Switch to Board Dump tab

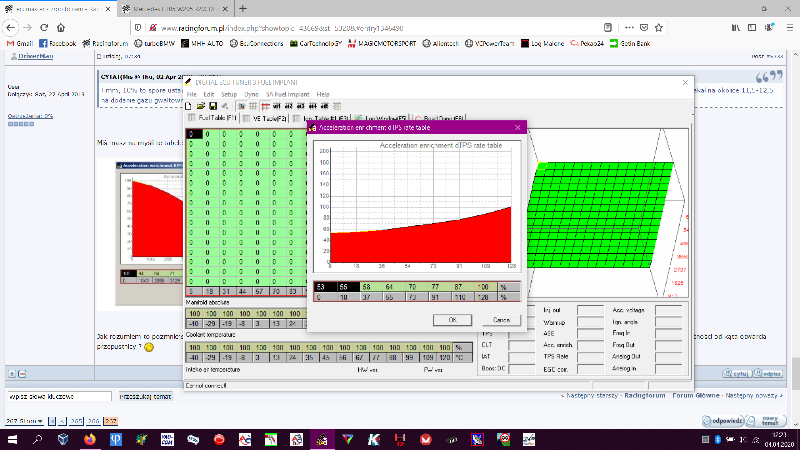(x=439, y=118)
